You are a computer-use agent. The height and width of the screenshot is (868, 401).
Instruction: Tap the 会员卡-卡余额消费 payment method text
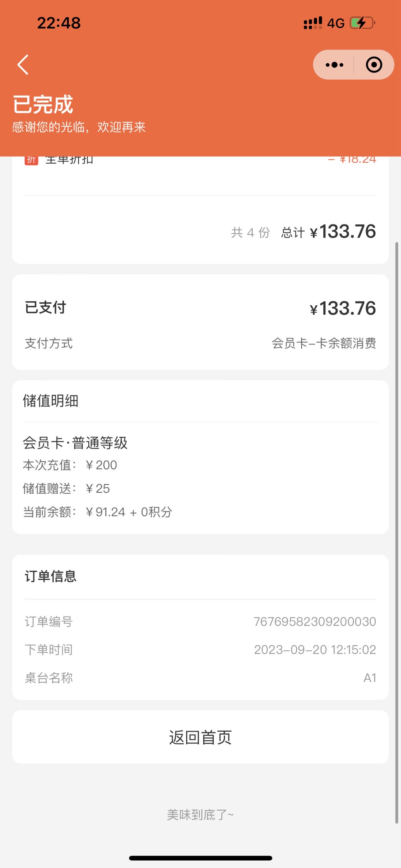(324, 343)
